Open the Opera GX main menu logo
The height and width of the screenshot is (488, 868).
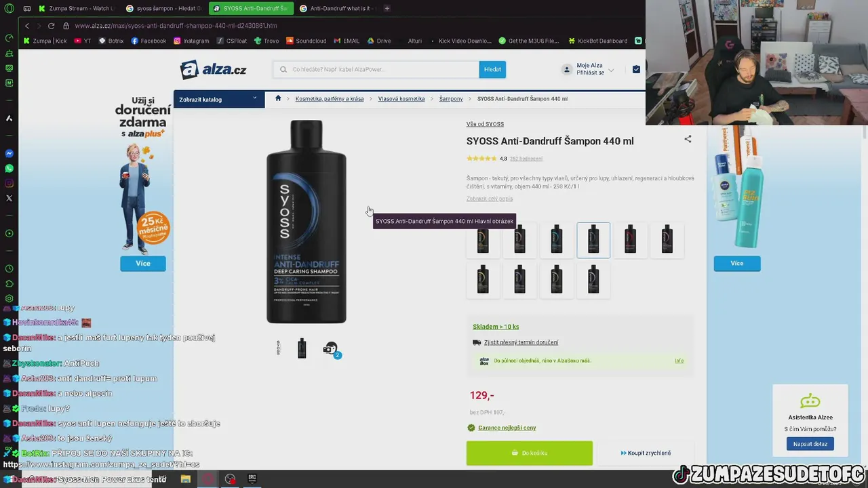9,9
